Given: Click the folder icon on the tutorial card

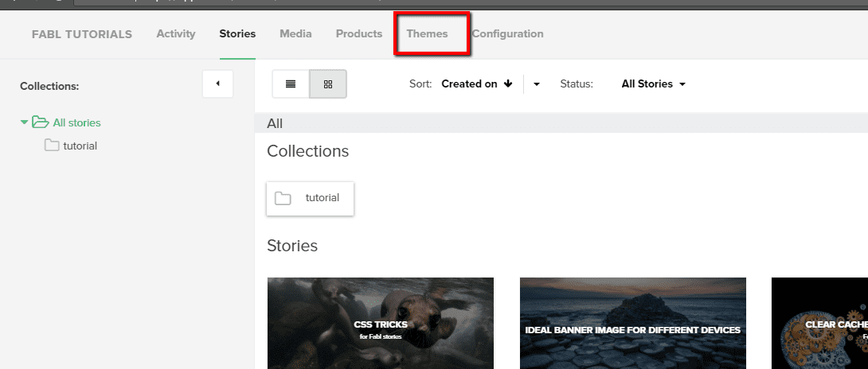Looking at the screenshot, I should [283, 198].
